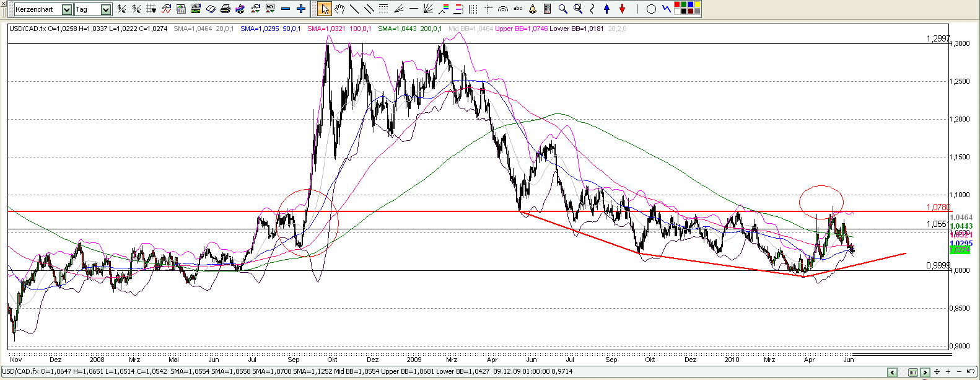Click the green current price tag
980x380 pixels.
(x=960, y=250)
